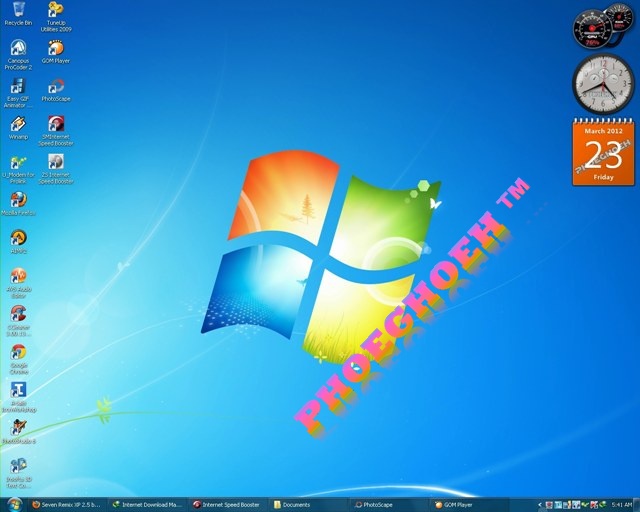Select SMInternet Speed Booster desktop icon
The height and width of the screenshot is (512, 640).
click(x=56, y=131)
